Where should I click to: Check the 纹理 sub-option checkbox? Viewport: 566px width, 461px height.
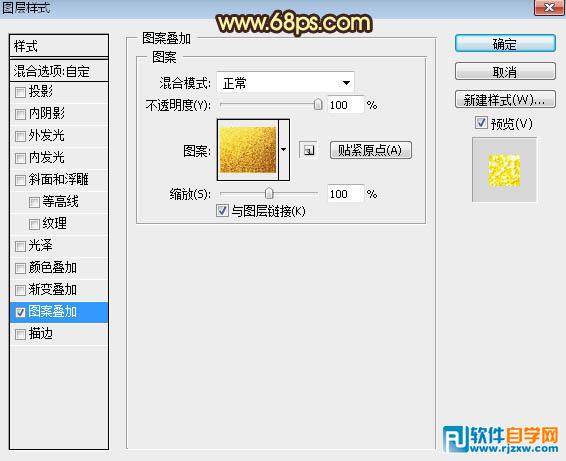(34, 224)
